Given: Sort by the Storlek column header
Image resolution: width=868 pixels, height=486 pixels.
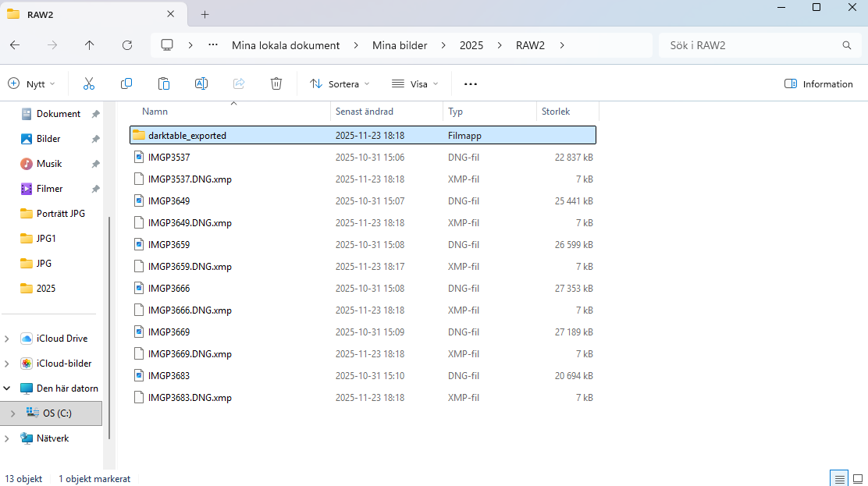Looking at the screenshot, I should (556, 112).
